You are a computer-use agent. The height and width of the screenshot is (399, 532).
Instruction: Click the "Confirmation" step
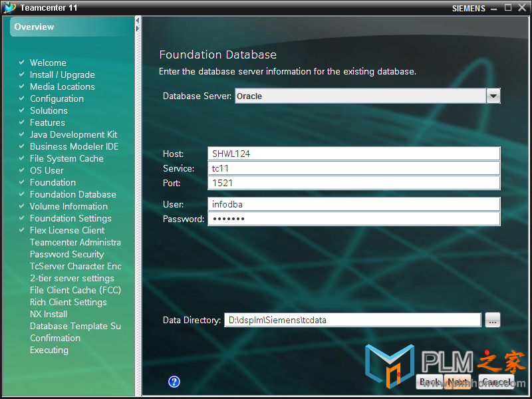tap(55, 338)
